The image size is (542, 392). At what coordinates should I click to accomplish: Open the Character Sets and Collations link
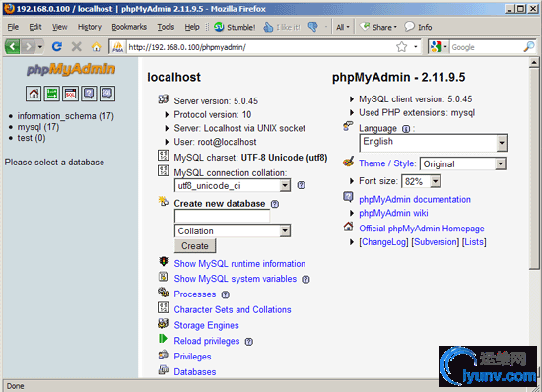click(x=233, y=310)
